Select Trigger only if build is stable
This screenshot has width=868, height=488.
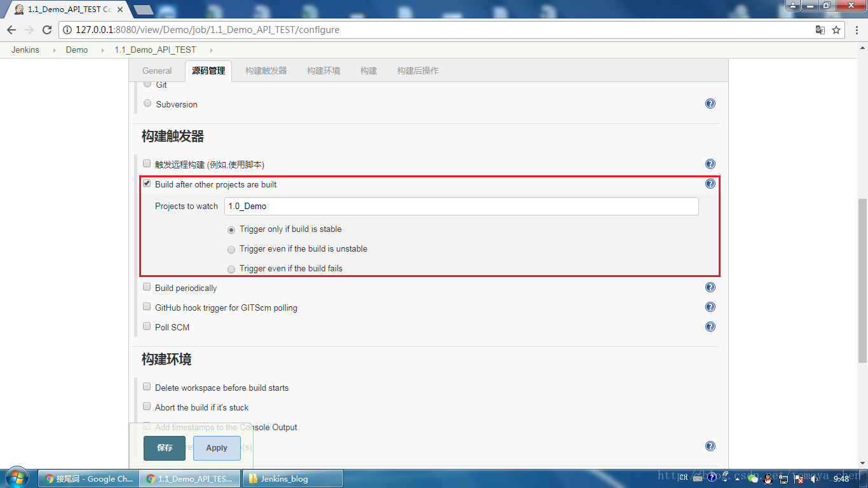click(x=231, y=230)
